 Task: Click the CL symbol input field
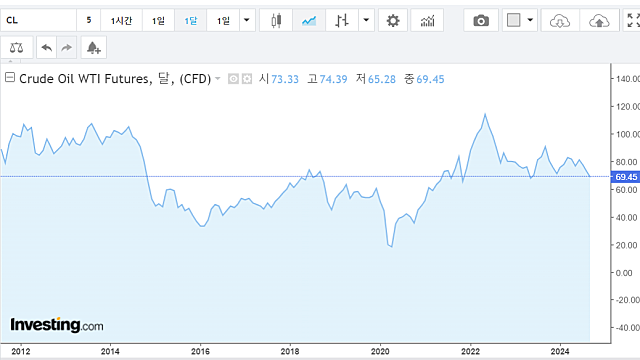[39, 20]
